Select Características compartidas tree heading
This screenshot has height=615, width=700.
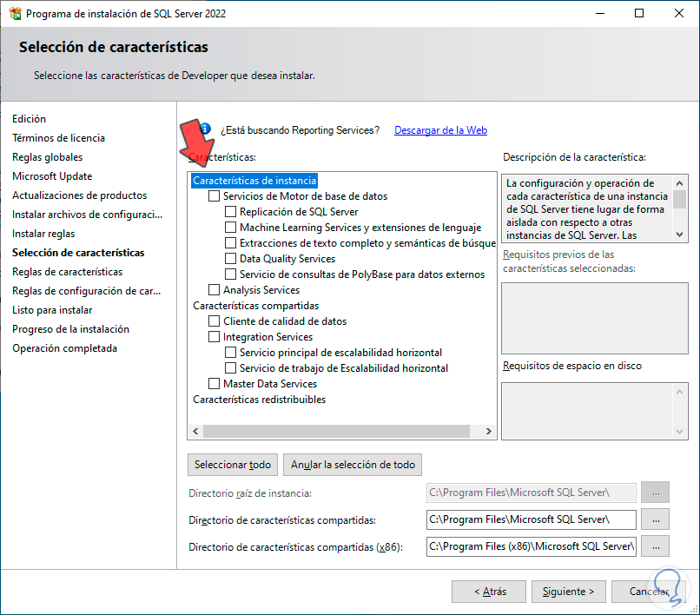(x=256, y=306)
